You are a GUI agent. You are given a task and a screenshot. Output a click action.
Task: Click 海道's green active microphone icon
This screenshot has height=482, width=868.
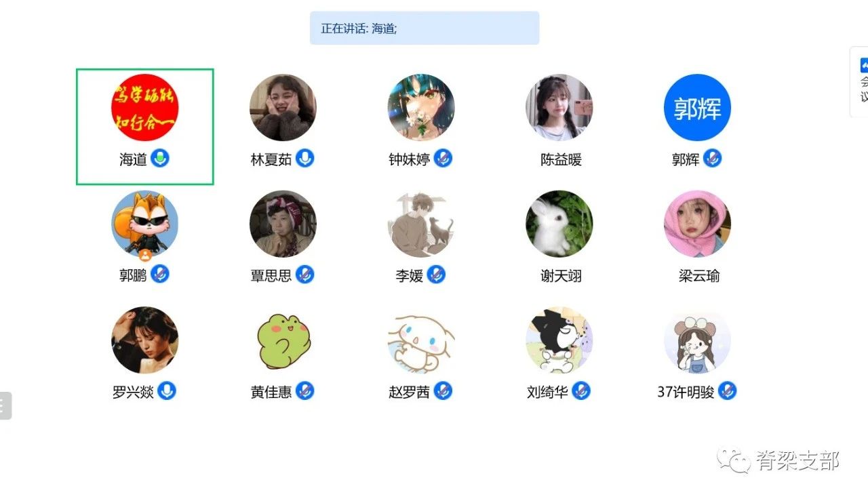click(x=160, y=159)
